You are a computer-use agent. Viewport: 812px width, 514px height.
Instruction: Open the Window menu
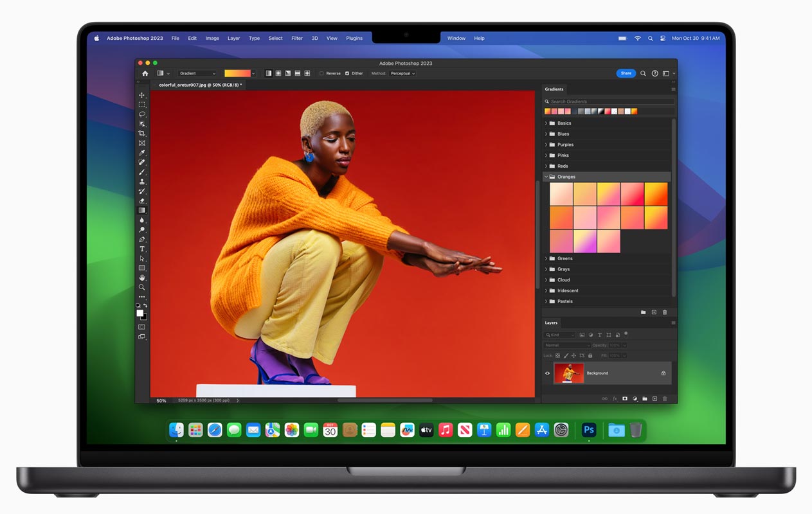pyautogui.click(x=456, y=39)
